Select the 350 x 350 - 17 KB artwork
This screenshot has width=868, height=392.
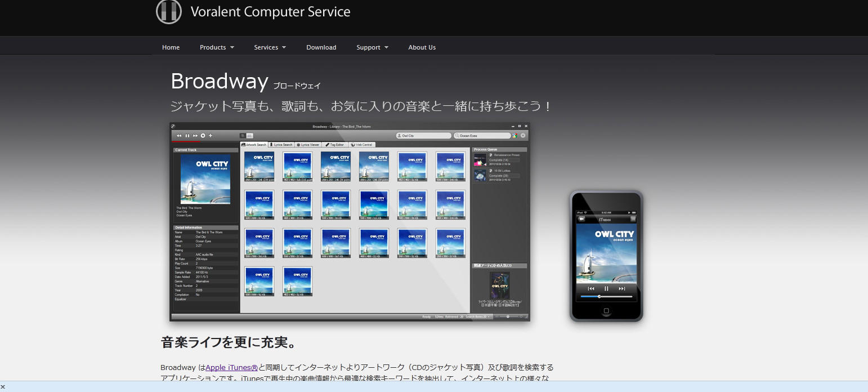click(x=451, y=243)
